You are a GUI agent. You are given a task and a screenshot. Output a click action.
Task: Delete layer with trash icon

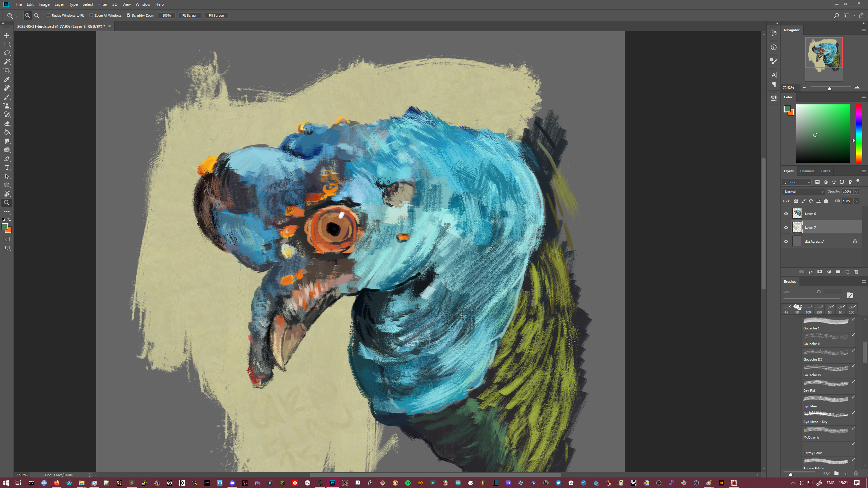pos(856,272)
